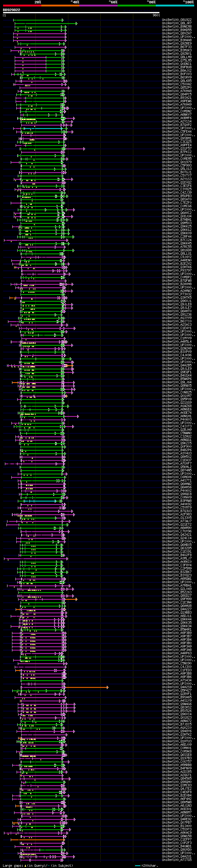This screenshot has width=197, height=868.
Task: Select UniRef100_P40603 label
Action: point(177,419)
